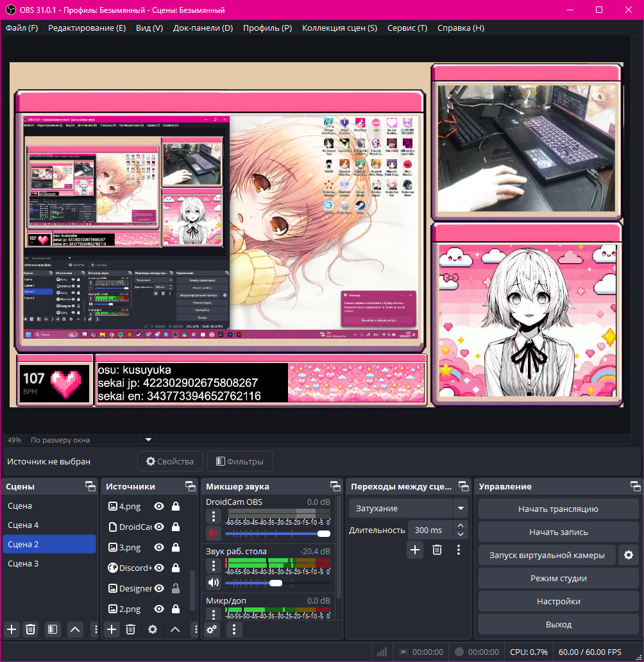Undock the Источники panel
644x662 pixels.
191,486
